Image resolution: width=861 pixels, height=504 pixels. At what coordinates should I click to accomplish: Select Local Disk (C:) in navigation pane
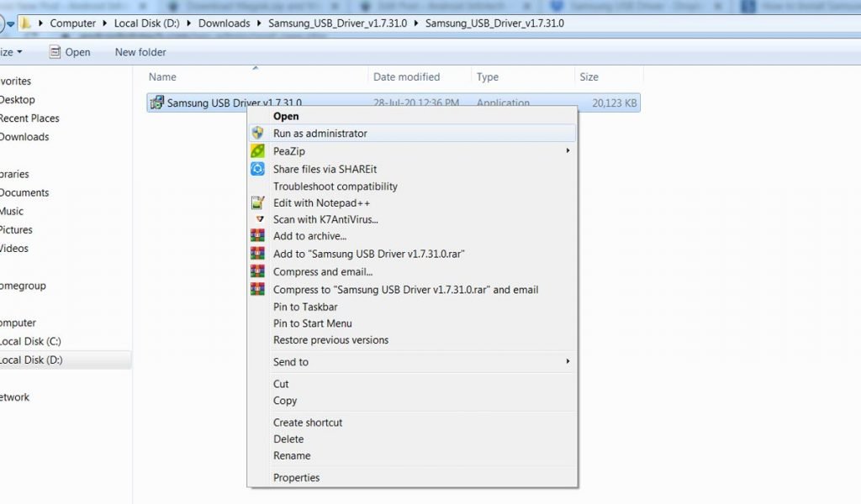click(x=30, y=342)
